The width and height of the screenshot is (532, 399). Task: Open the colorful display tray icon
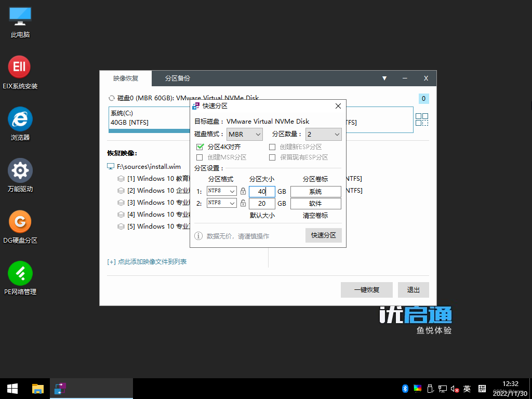click(417, 389)
